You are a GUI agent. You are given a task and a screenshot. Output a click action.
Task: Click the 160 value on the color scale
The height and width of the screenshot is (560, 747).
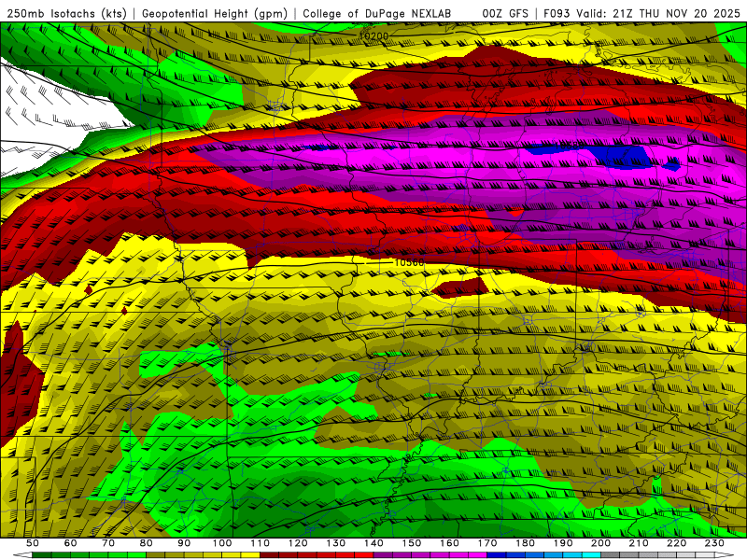point(450,543)
